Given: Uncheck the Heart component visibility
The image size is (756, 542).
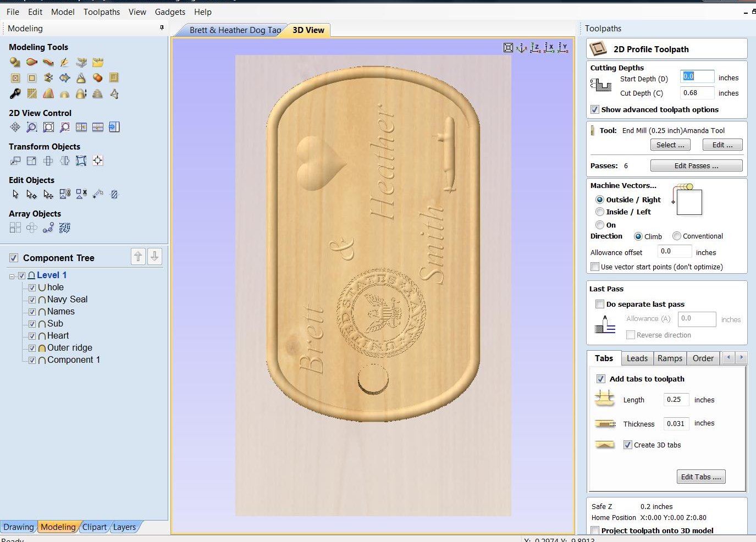Looking at the screenshot, I should point(32,336).
